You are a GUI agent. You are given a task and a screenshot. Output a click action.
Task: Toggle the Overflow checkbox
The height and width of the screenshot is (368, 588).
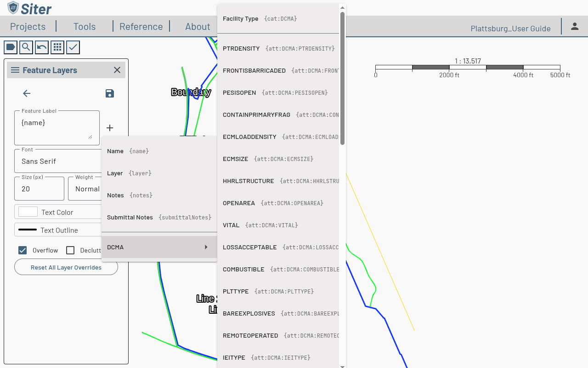pyautogui.click(x=23, y=250)
